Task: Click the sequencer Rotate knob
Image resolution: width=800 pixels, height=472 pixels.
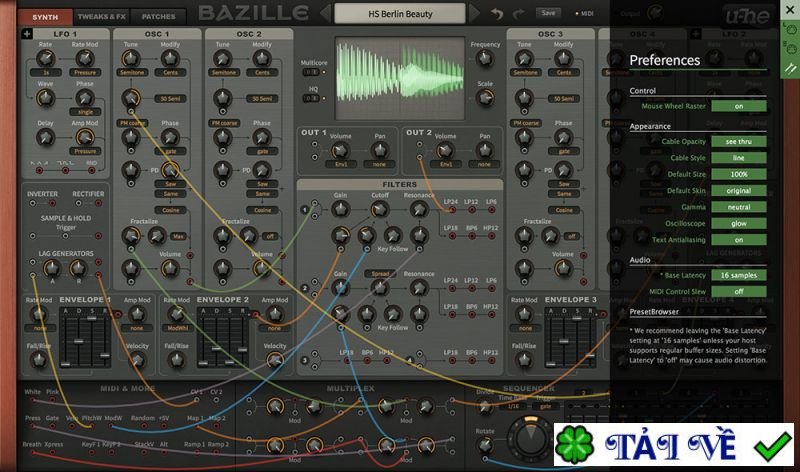Action: [x=485, y=445]
